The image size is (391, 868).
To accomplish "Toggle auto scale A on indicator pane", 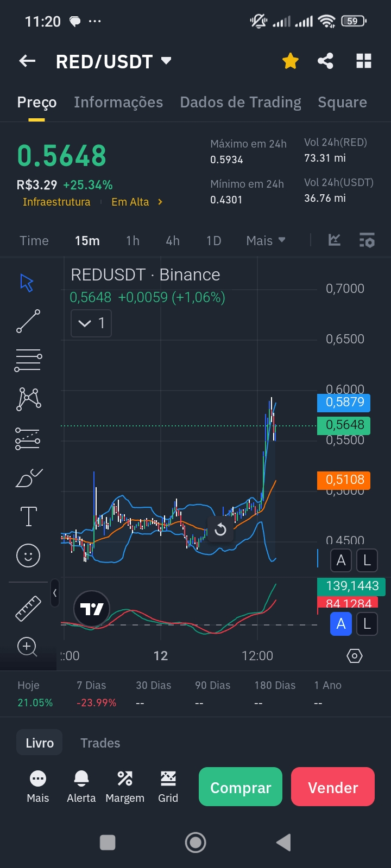I will point(341,624).
